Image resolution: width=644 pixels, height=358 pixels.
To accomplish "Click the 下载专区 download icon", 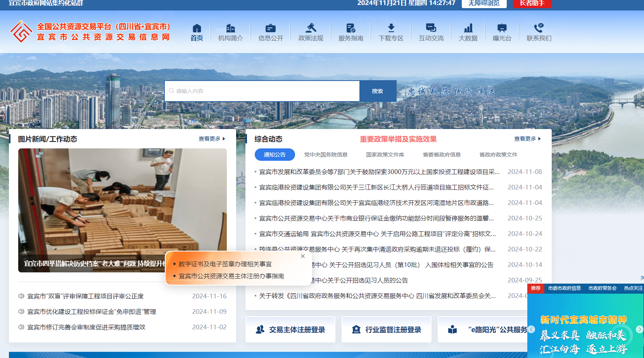I will pyautogui.click(x=391, y=32).
